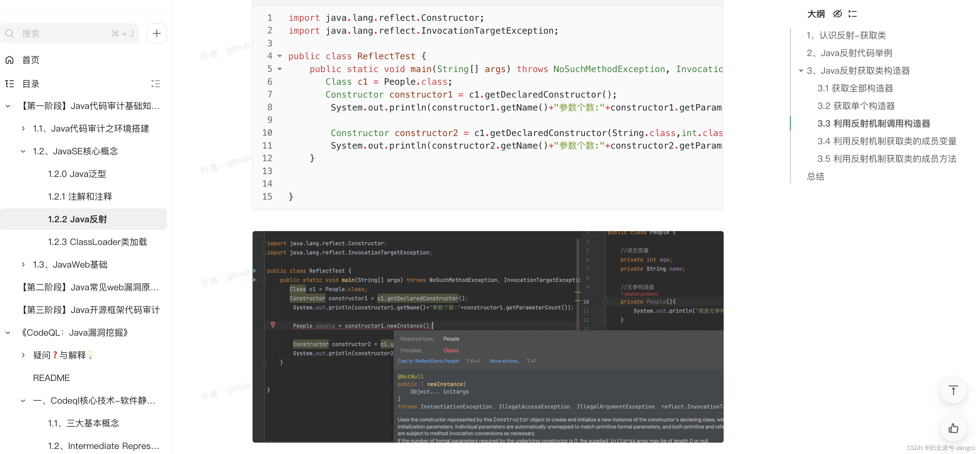
Task: Jump to outline 1、认识反射-获取类
Action: coord(846,35)
